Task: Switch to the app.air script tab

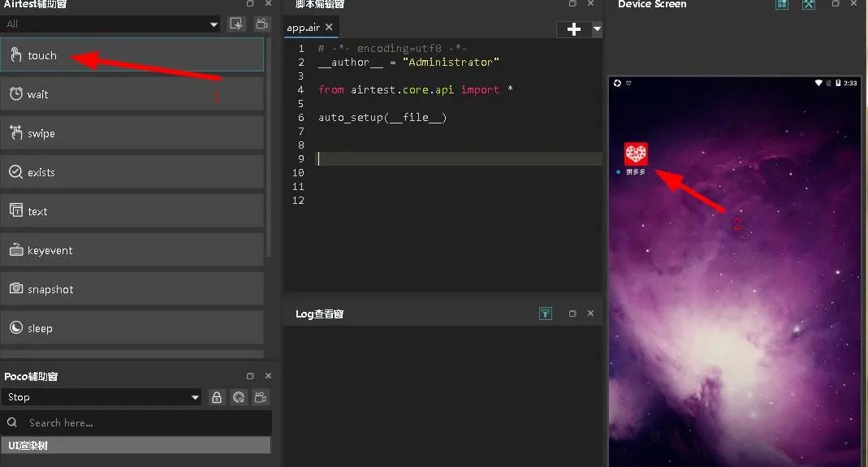Action: tap(304, 28)
